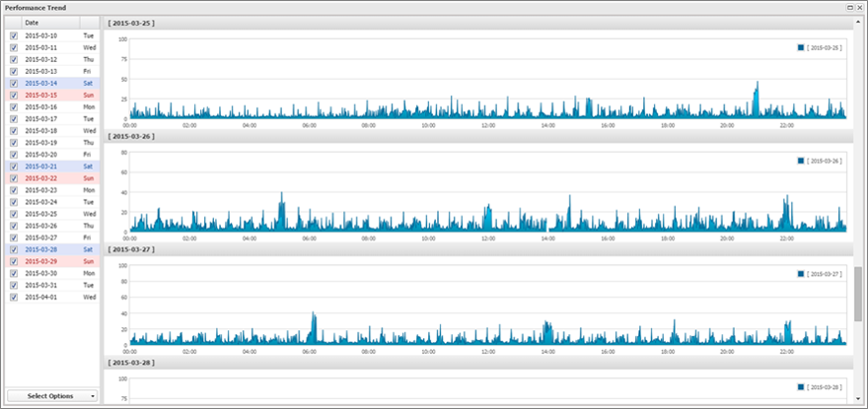The height and width of the screenshot is (409, 868).
Task: Sort by the Date column header
Action: pos(51,23)
